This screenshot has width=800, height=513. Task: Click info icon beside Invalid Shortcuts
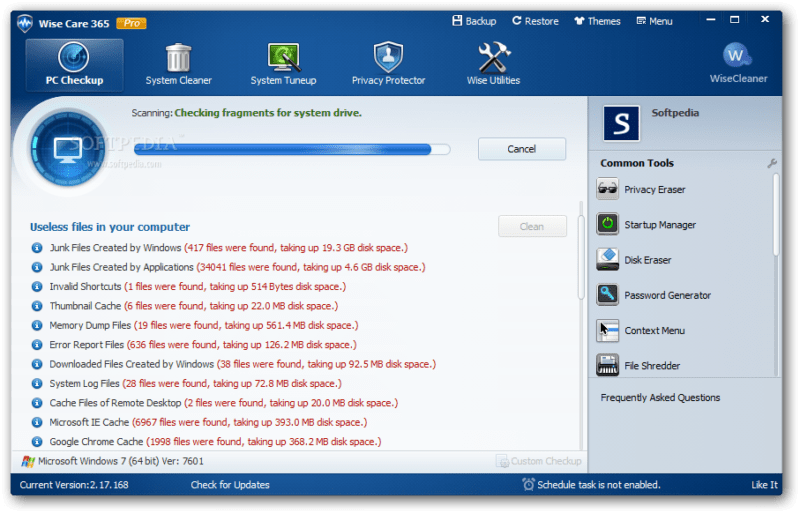(37, 287)
